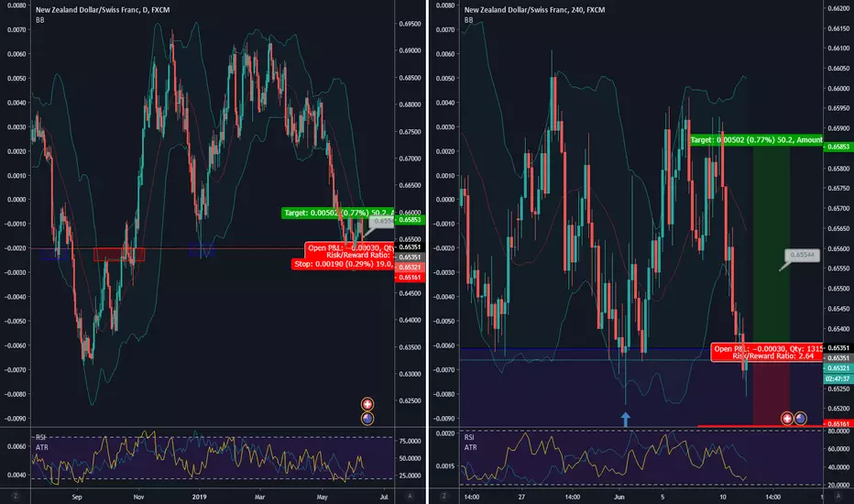Click the Nov label on daily time axis

point(138,497)
